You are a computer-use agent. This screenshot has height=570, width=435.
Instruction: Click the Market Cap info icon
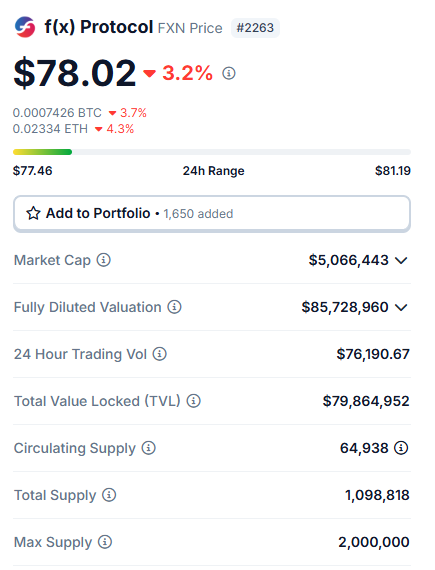(x=104, y=260)
